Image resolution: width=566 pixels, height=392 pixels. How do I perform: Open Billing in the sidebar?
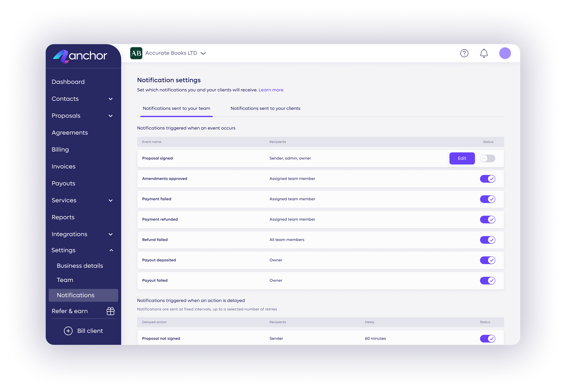pyautogui.click(x=60, y=150)
